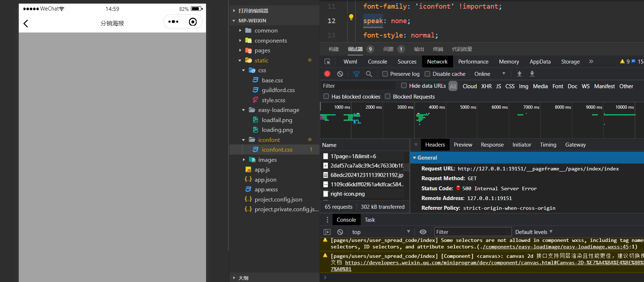Close mini program via capsule circle icon

point(193,22)
